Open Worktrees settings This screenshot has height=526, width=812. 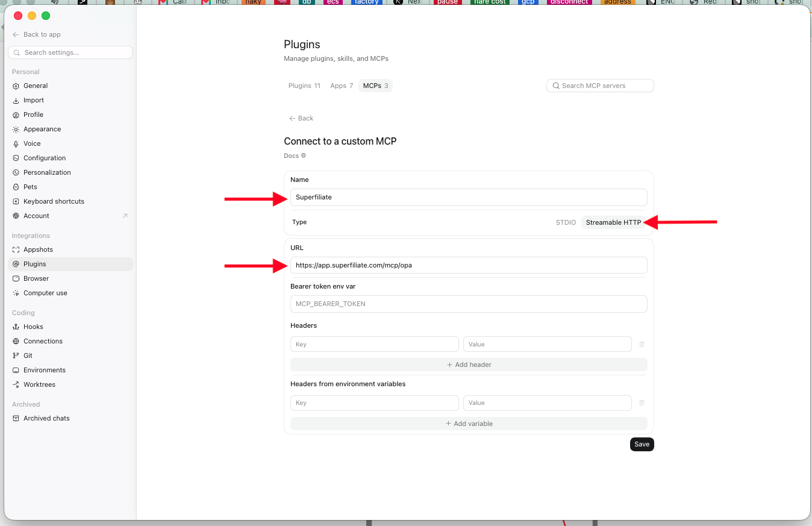coord(70,384)
